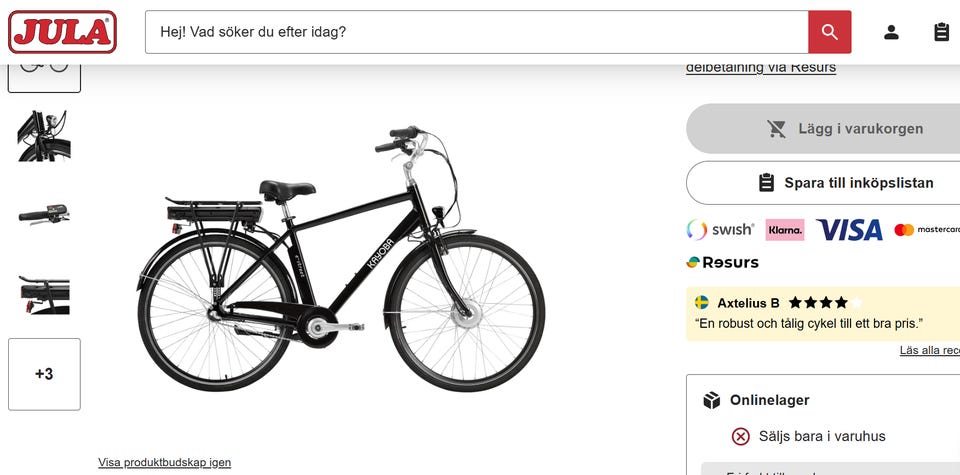
Task: Expand the +3 more images thumbnail
Action: pyautogui.click(x=44, y=374)
